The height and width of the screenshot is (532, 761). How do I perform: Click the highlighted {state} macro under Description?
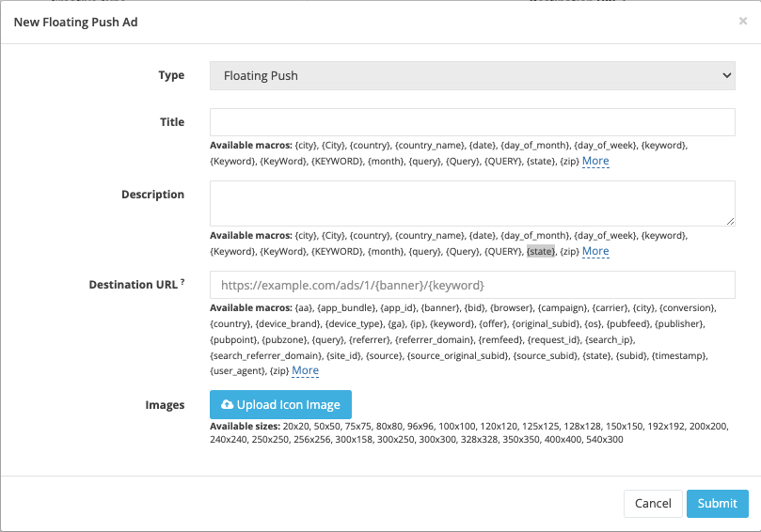[541, 251]
